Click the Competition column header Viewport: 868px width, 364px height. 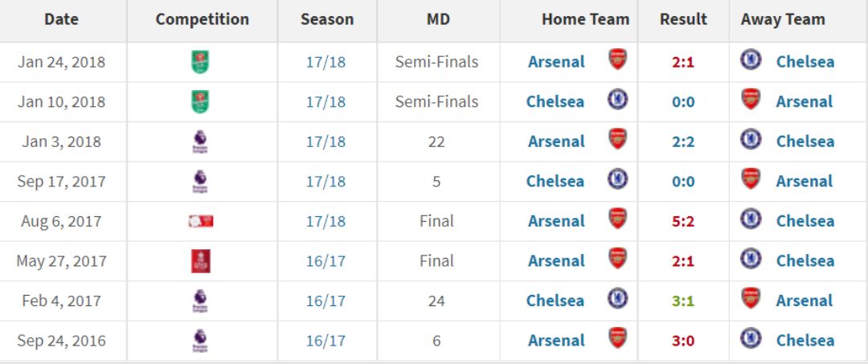[x=202, y=20]
